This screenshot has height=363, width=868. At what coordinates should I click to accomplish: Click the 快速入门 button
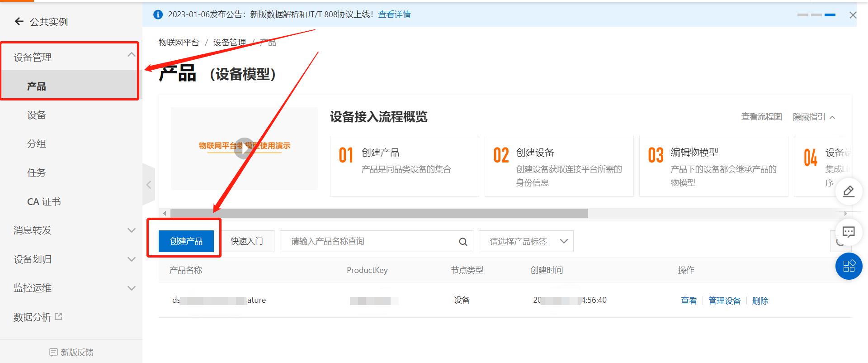click(x=247, y=241)
